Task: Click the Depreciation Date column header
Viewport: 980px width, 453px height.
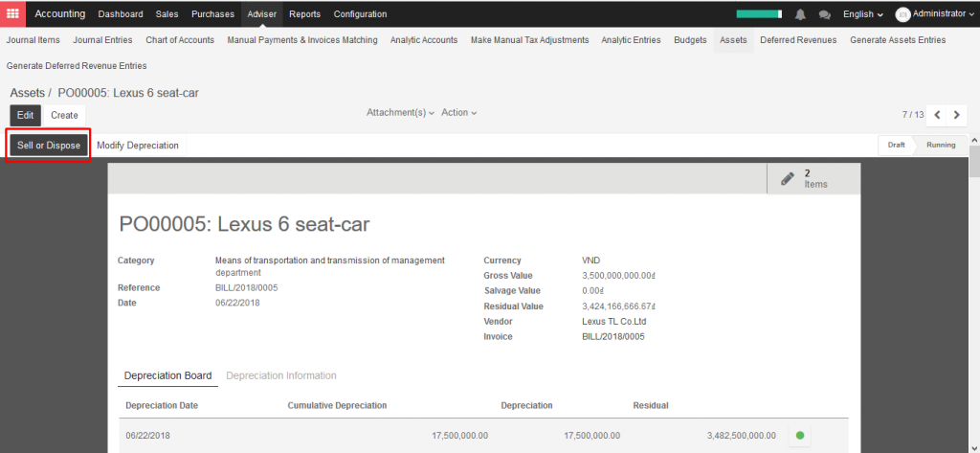Action: tap(162, 405)
